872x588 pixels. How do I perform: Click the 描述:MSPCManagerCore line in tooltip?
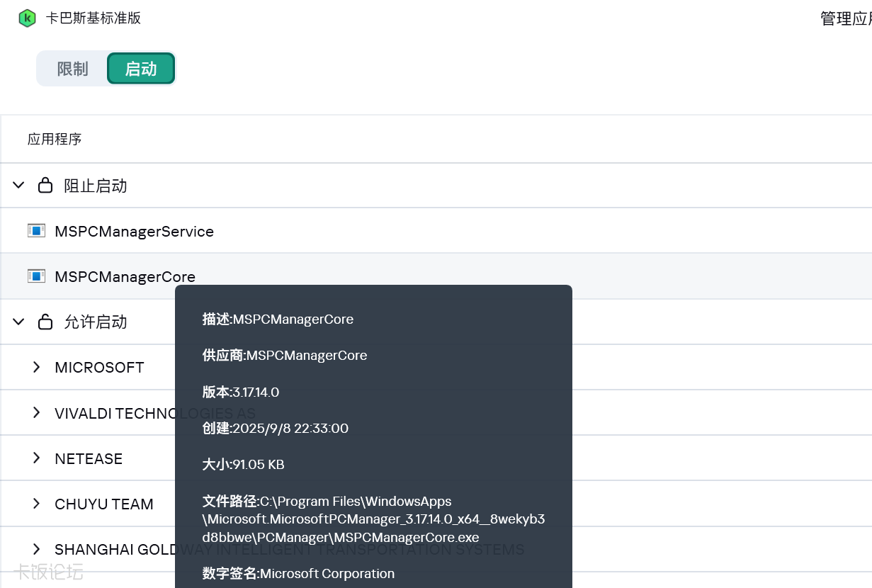tap(278, 320)
